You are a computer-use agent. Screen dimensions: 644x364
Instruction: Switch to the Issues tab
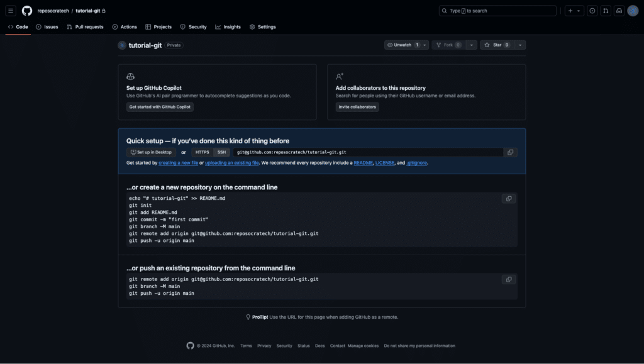point(47,26)
